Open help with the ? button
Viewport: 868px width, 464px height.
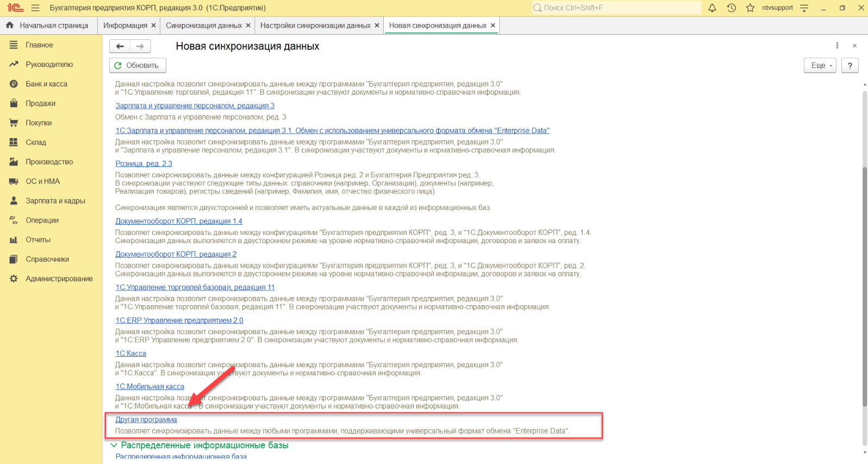click(x=850, y=65)
